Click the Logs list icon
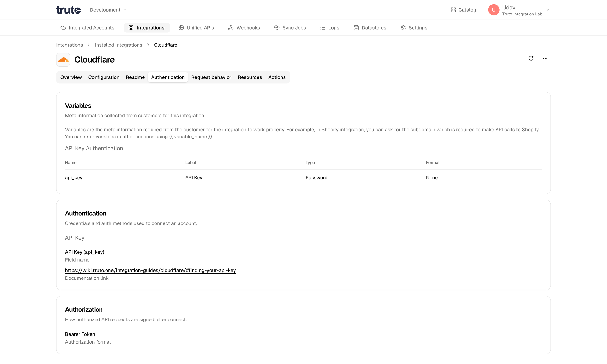 [323, 28]
